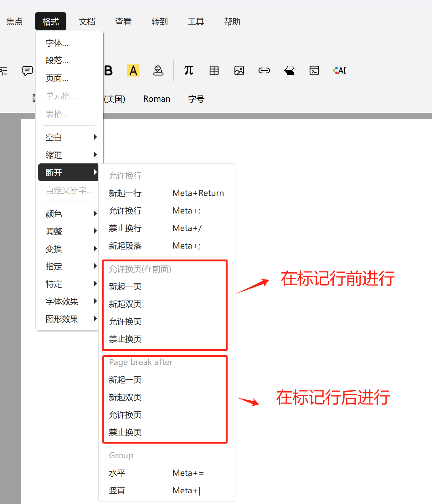Click the pi math formula icon
Screen dimensions: 432x504
click(x=189, y=71)
